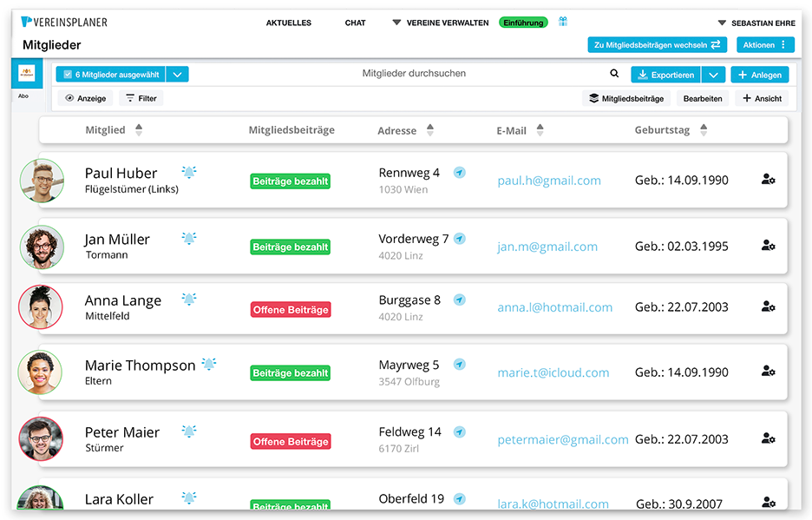The height and width of the screenshot is (520, 812).
Task: Click into the Mitglieder durchsuchen search field
Action: click(x=414, y=74)
